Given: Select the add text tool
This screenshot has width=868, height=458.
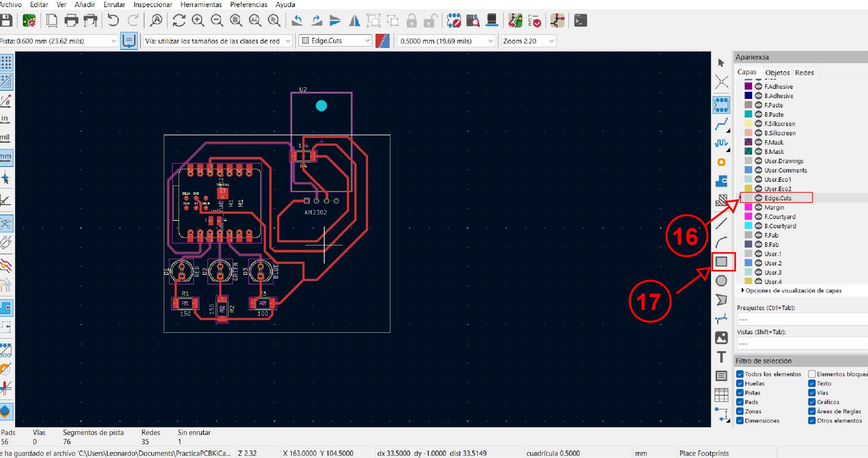Looking at the screenshot, I should (x=721, y=357).
